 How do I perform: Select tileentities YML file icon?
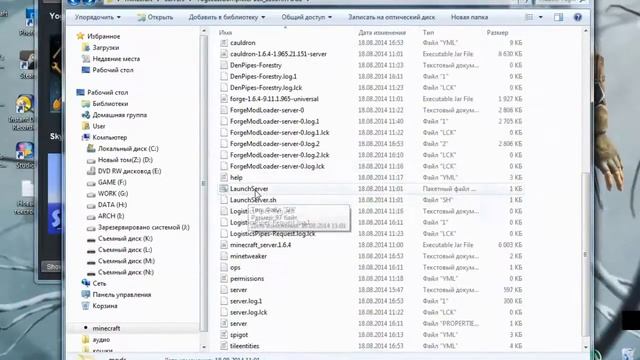[224, 346]
